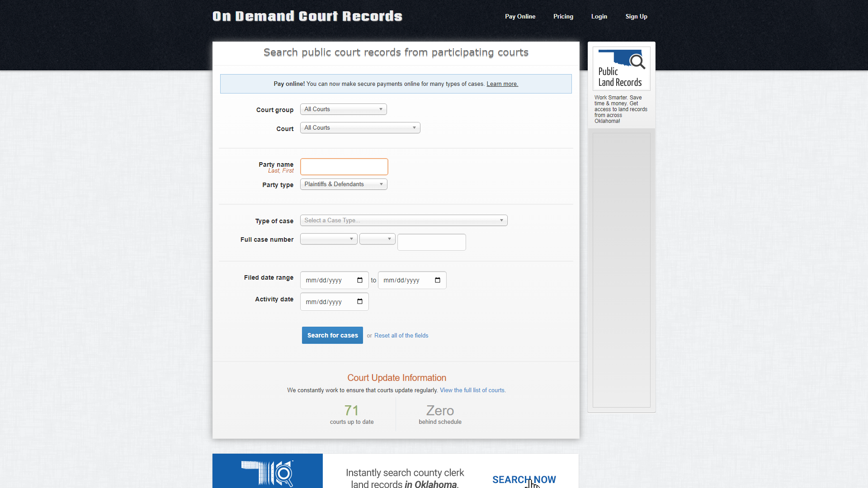Click Search for cases button

(332, 335)
